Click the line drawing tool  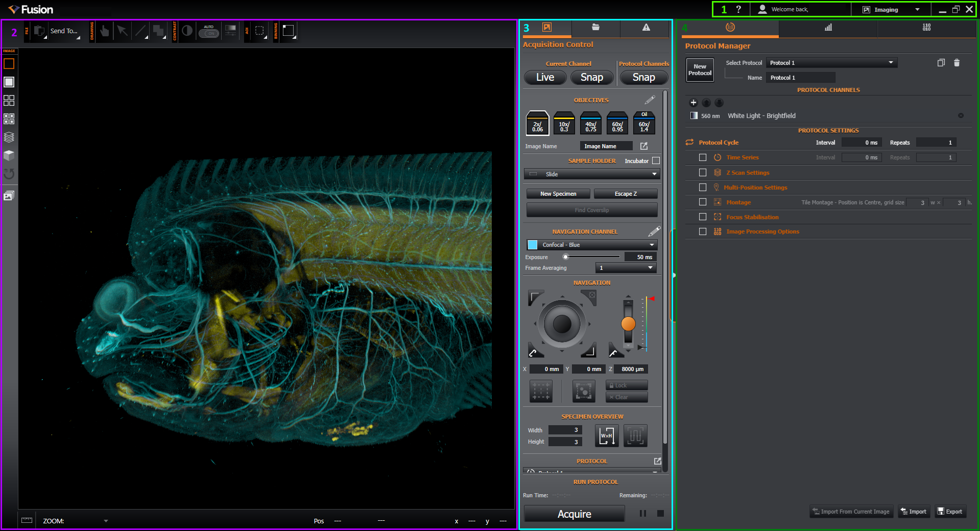(140, 31)
